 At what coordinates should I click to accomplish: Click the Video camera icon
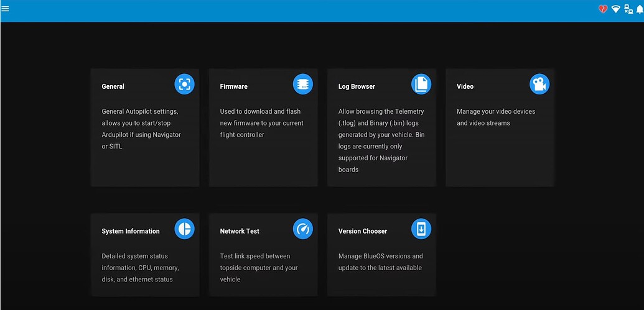pos(539,84)
